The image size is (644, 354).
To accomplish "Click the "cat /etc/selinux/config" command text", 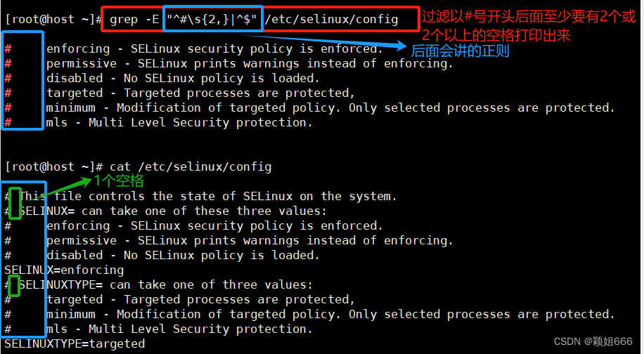I will [191, 166].
